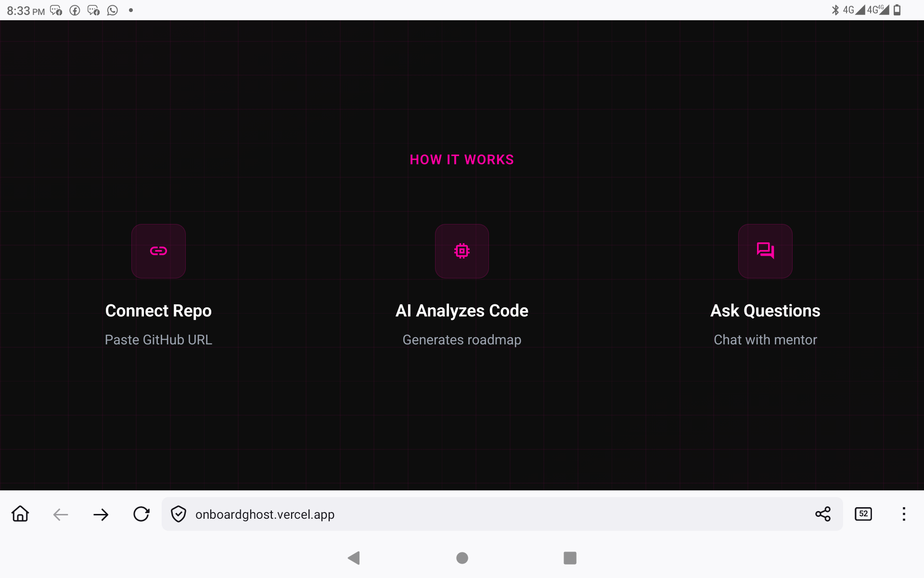This screenshot has height=578, width=924.
Task: Open the browser three-dot menu
Action: point(904,514)
